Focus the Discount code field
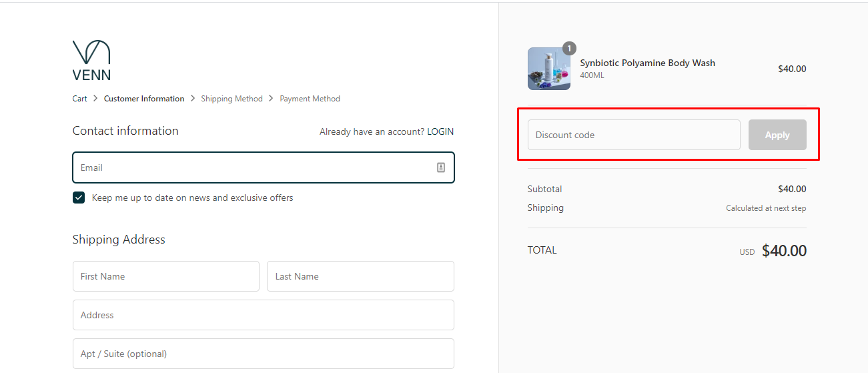The height and width of the screenshot is (373, 868). tap(634, 135)
